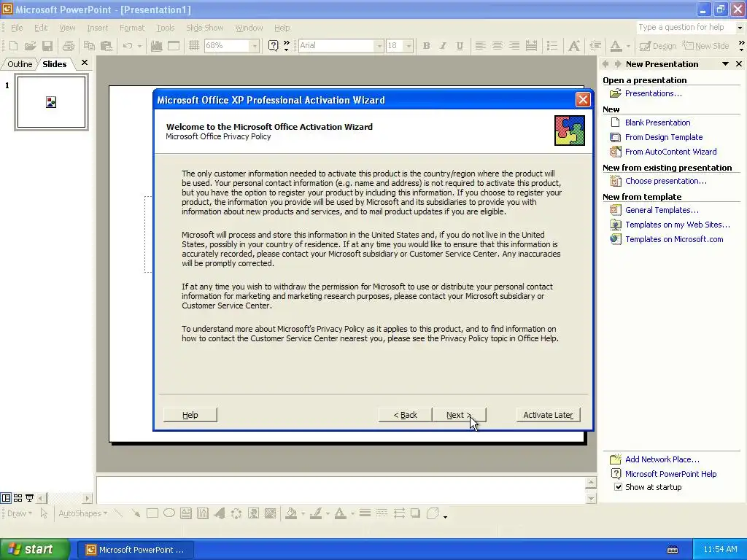Screen dimensions: 747x560
Task: Click the Save floppy disk icon
Action: point(47,46)
